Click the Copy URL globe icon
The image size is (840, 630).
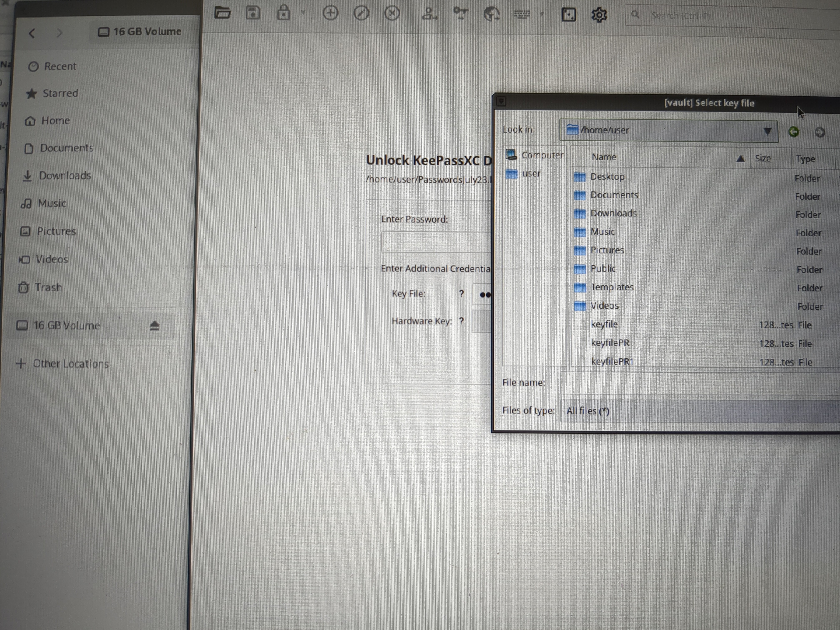(x=491, y=14)
